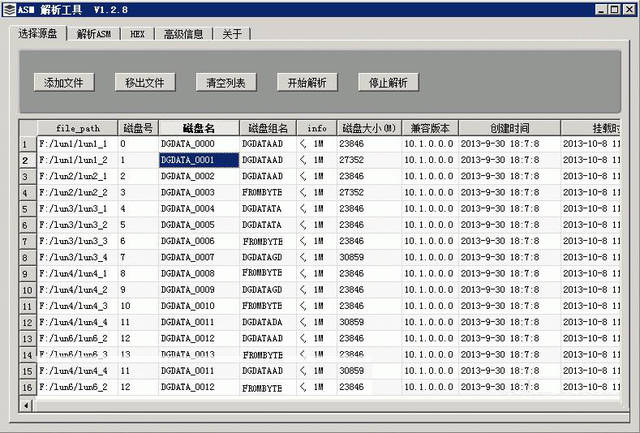Maximize the ASM 解析工具 window

tap(615, 9)
